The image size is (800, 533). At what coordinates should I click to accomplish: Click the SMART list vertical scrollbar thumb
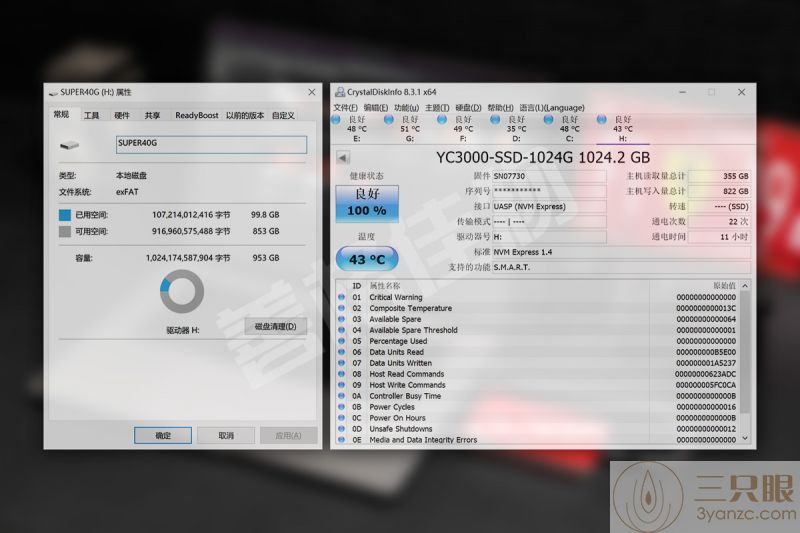click(x=745, y=352)
